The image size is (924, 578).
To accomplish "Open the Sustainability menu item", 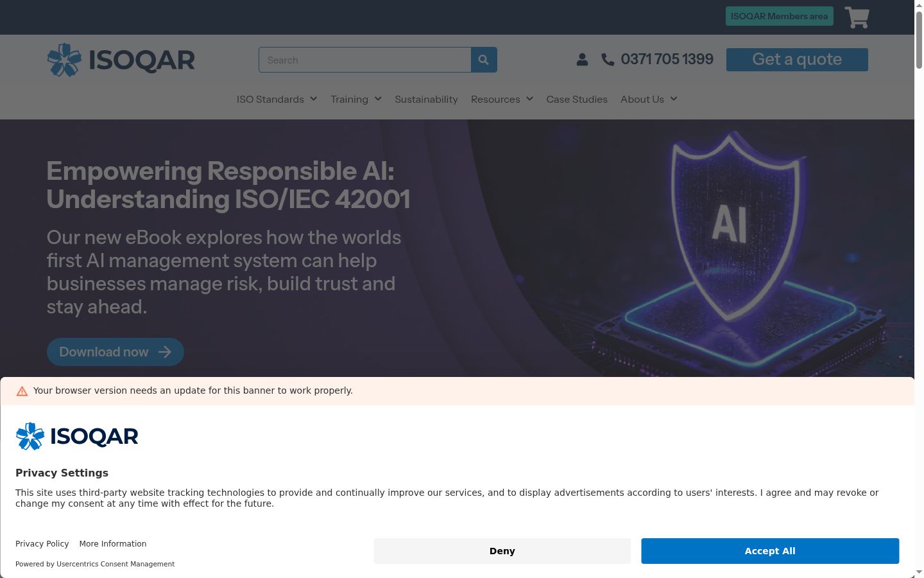I will pyautogui.click(x=426, y=100).
